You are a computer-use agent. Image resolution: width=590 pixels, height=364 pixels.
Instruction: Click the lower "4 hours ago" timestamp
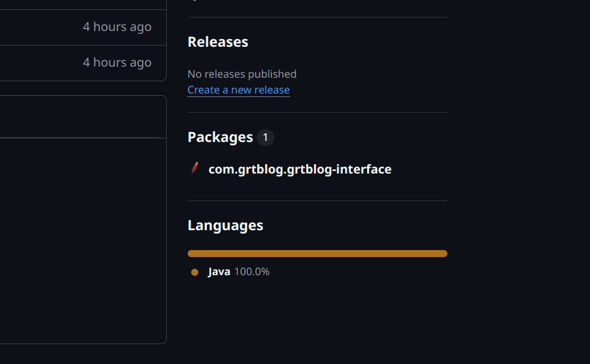click(117, 63)
